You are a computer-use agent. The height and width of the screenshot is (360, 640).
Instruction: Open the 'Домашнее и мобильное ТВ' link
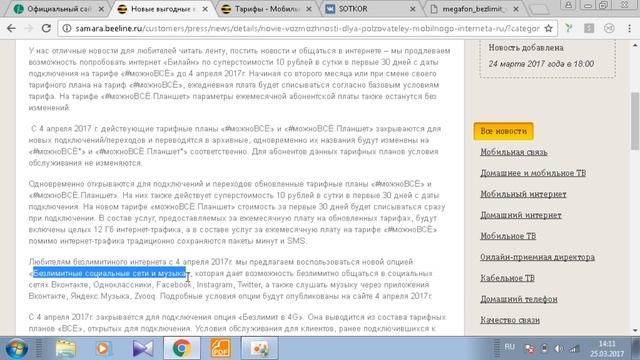pyautogui.click(x=533, y=173)
